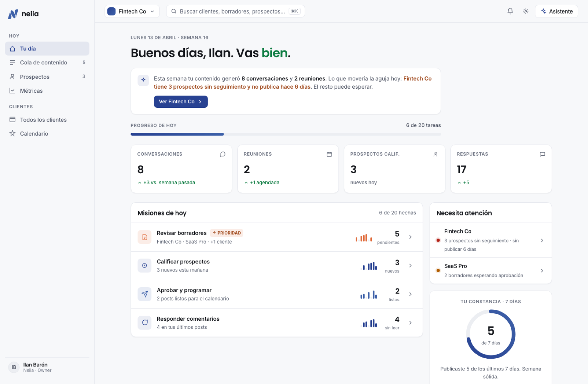Click the Responder comentarios bubble icon
Viewport: 588px width, 384px height.
144,323
